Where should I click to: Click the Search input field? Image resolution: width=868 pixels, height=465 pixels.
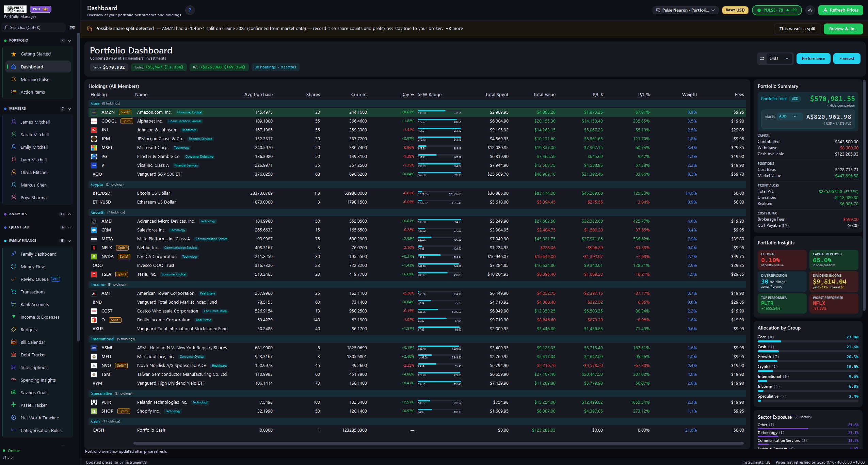tap(34, 28)
